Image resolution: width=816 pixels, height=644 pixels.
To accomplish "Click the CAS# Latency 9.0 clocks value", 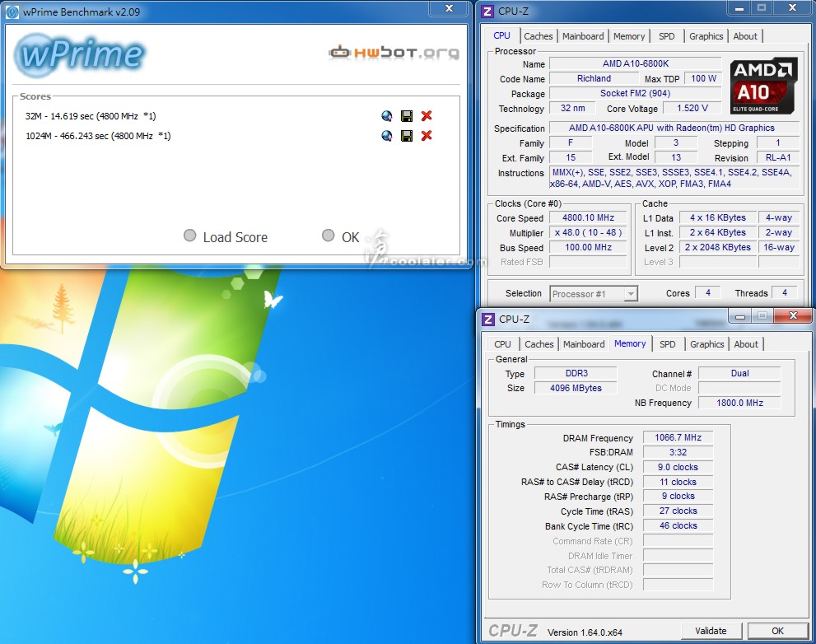I will [678, 467].
